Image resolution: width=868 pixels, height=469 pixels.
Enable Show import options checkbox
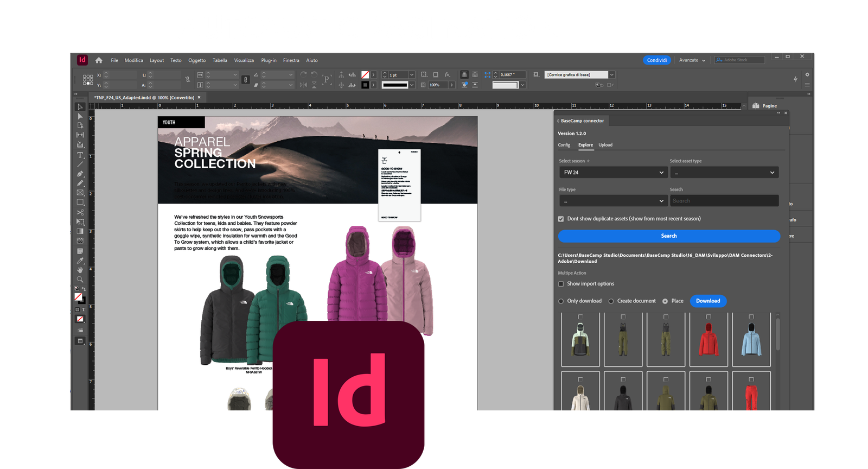coord(561,284)
